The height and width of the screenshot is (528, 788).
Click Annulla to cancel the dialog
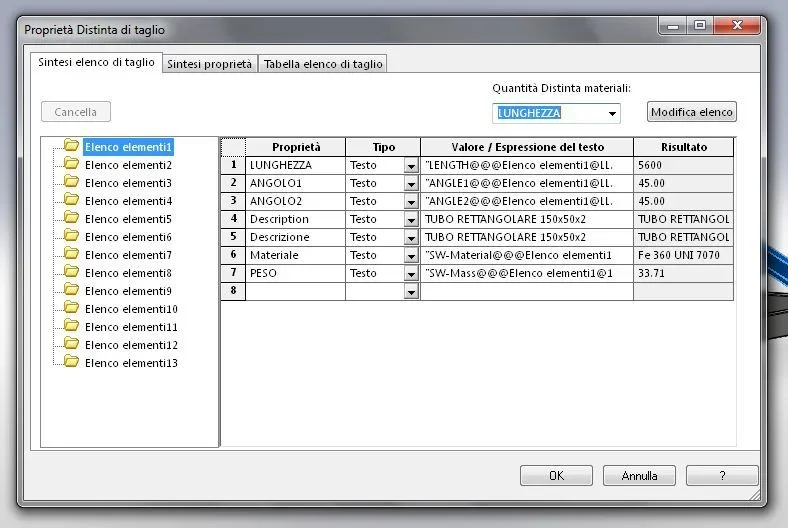point(639,475)
